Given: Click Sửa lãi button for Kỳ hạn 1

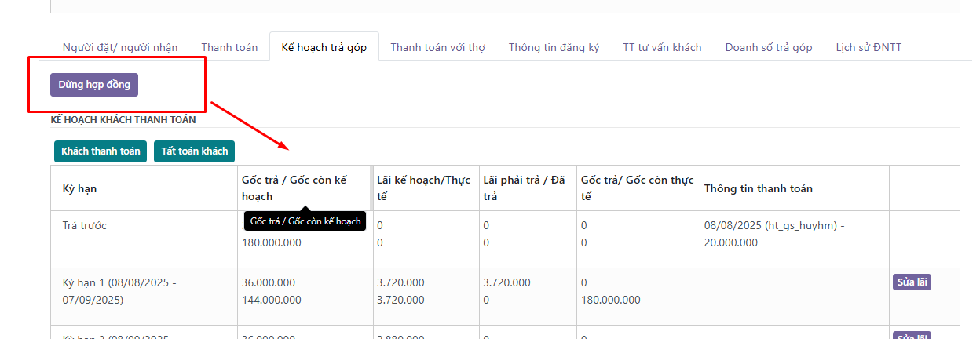Looking at the screenshot, I should [912, 282].
